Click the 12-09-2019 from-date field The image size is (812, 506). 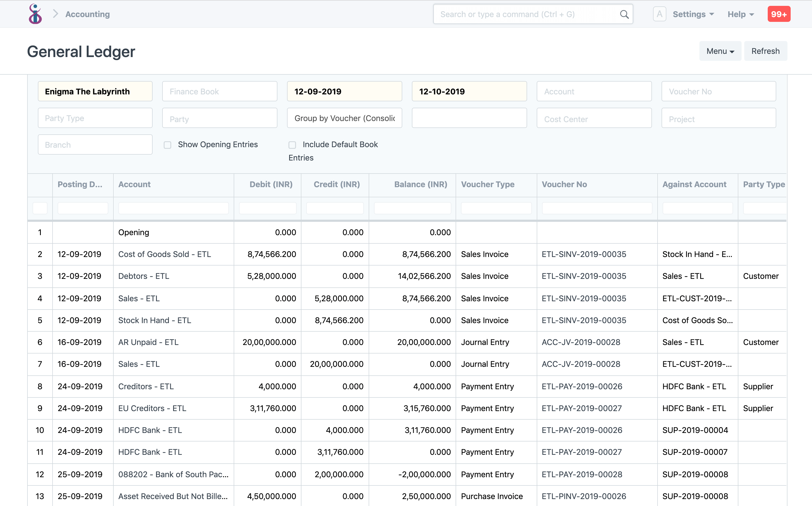[x=344, y=91]
